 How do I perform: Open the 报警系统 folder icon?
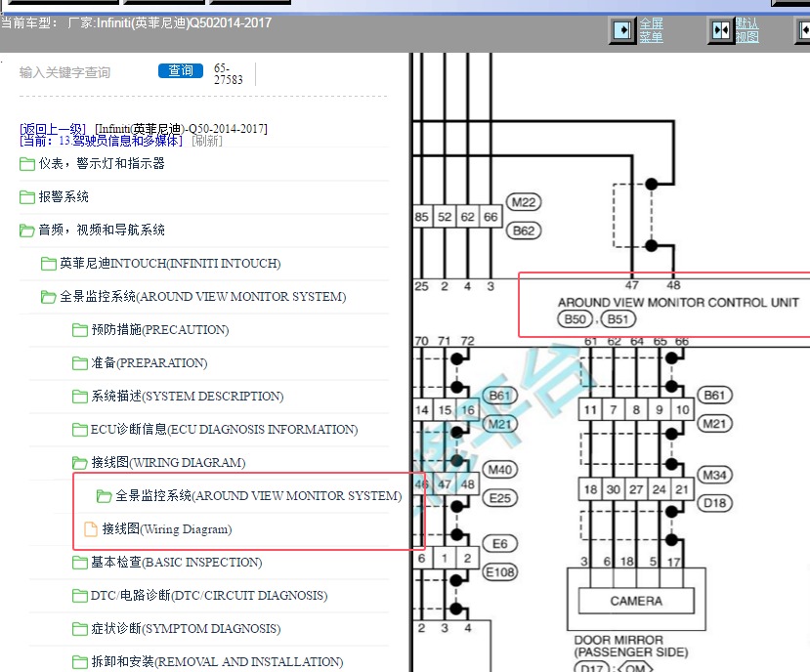point(27,197)
